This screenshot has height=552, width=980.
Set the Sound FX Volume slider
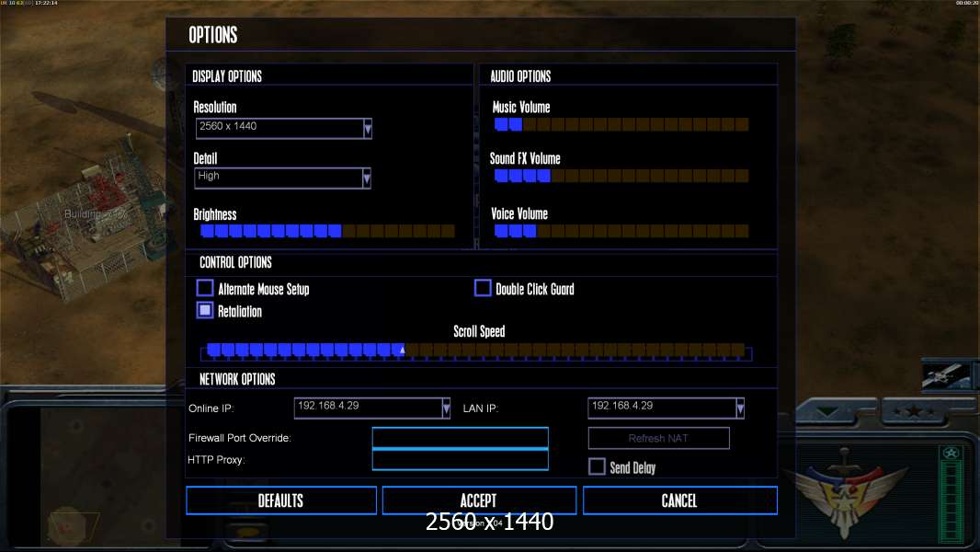coord(621,176)
